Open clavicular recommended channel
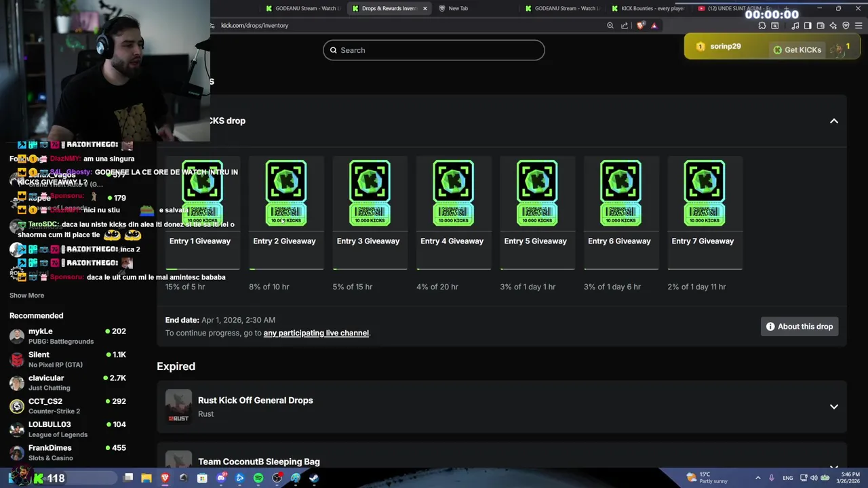The image size is (868, 488). pyautogui.click(x=68, y=383)
